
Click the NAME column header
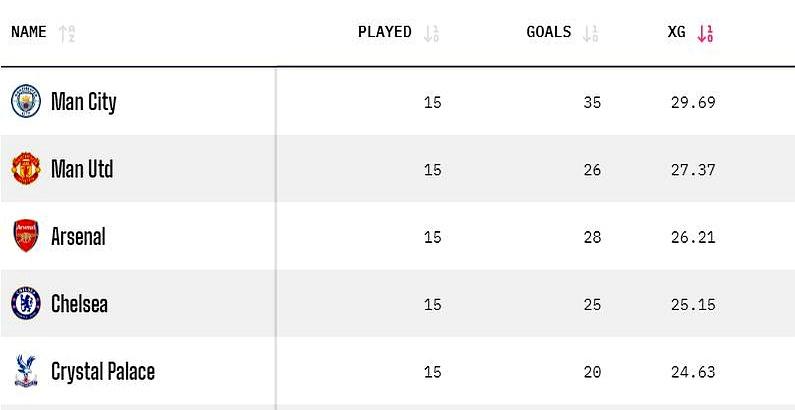29,32
